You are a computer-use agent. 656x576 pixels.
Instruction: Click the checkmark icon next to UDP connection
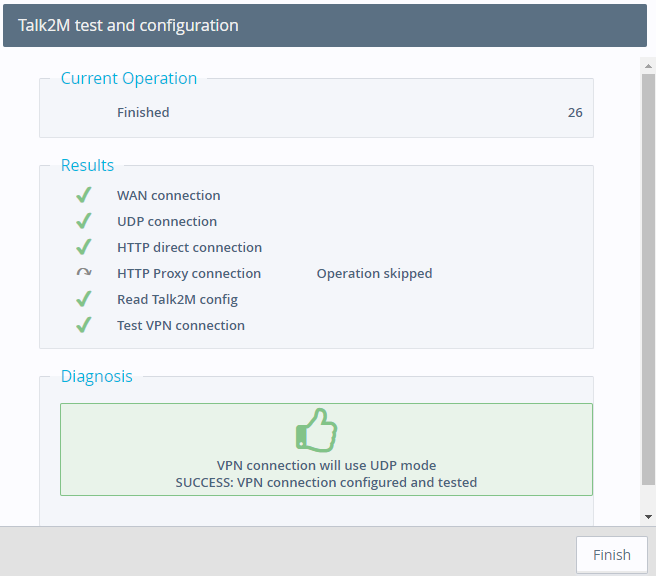coord(84,221)
